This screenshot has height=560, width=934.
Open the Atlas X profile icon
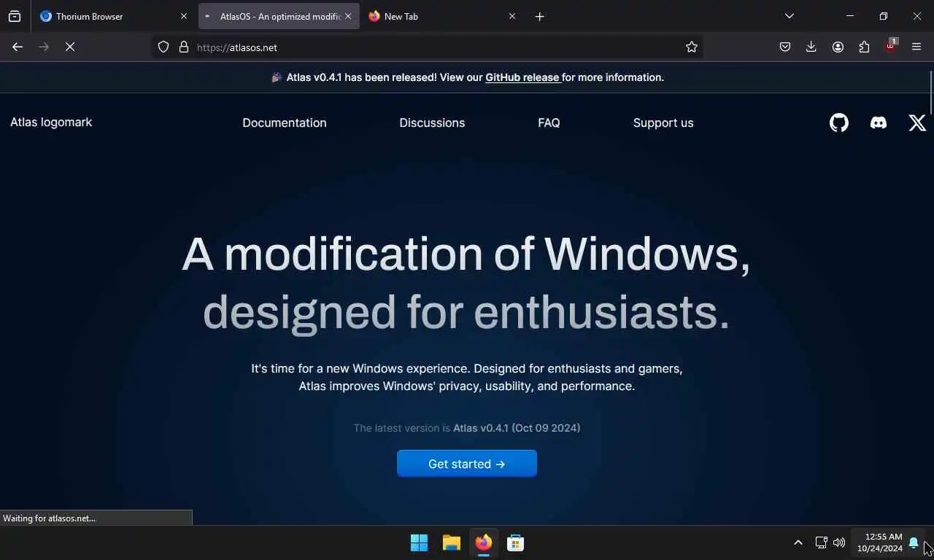coord(917,122)
